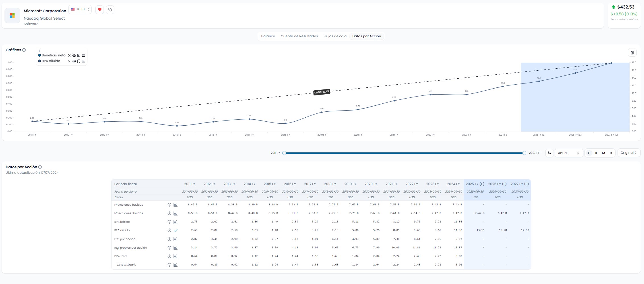The image size is (644, 284).
Task: Switch to the Flujos de caja tab
Action: (335, 36)
